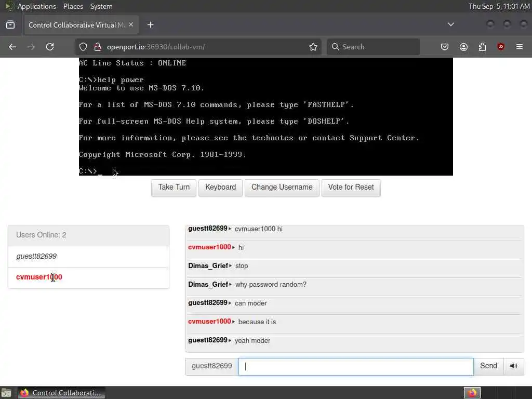
Task: Click the Firefox workspace switcher thumbnail
Action: (x=472, y=393)
